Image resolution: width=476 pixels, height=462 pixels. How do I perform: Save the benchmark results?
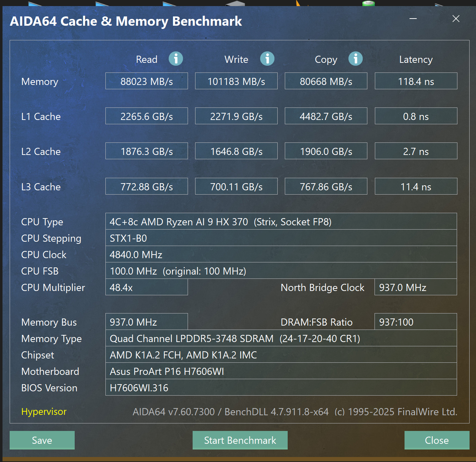[42, 440]
